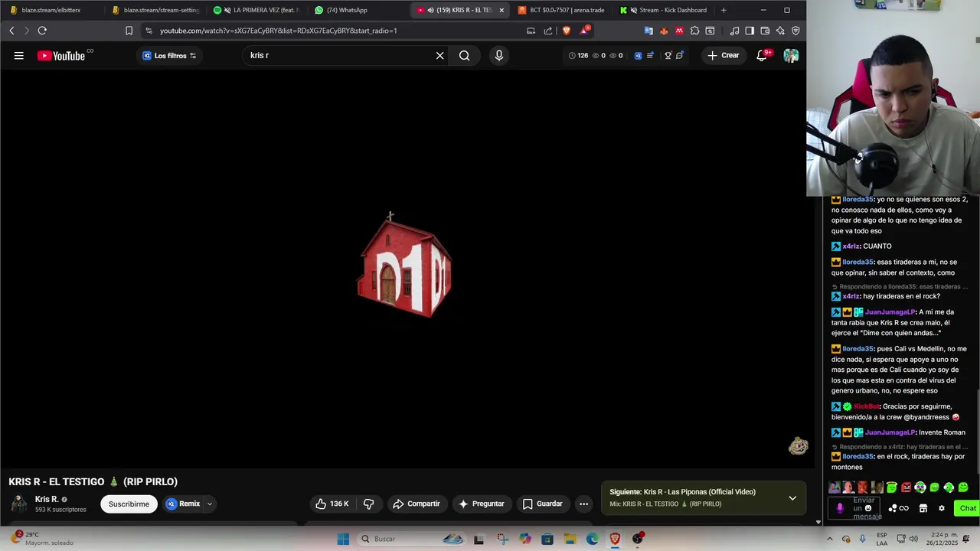Open more actions three-dot menu

coord(583,504)
